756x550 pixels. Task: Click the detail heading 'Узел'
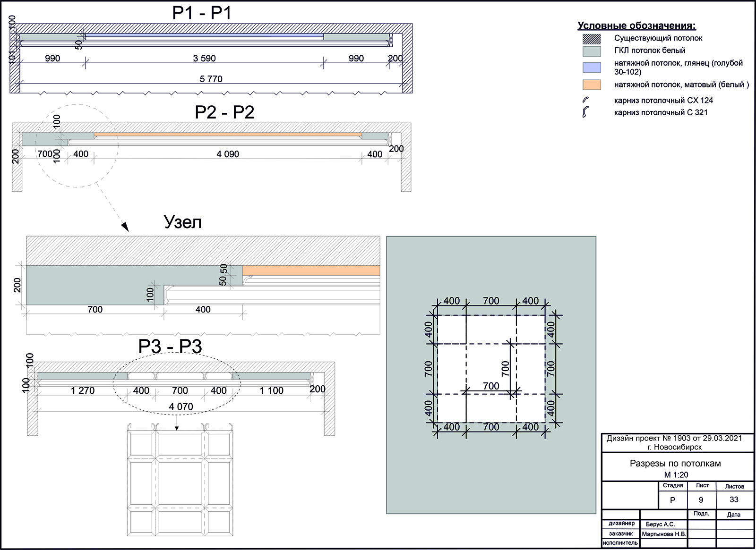[x=183, y=221]
